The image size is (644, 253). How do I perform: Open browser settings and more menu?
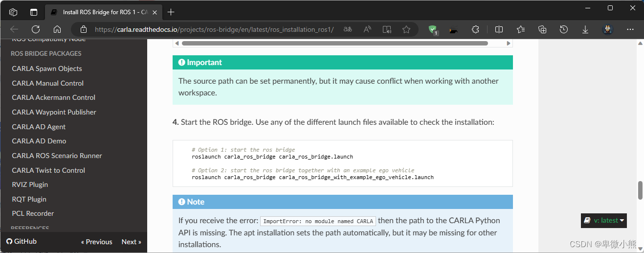tap(630, 29)
